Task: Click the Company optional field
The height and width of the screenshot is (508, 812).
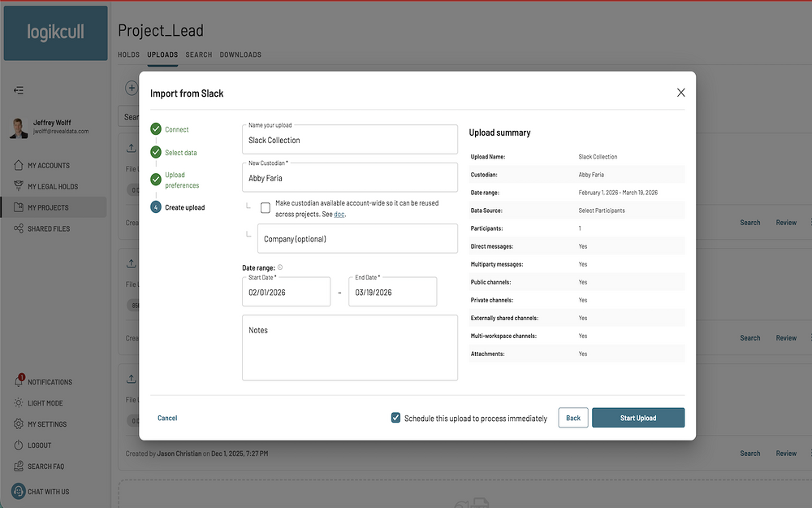Action: 357,238
